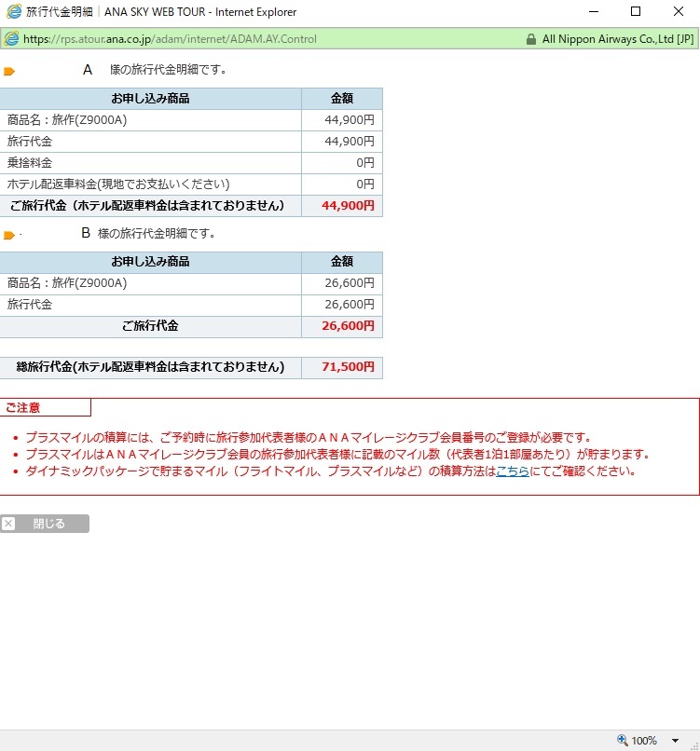Click the zoom magnifier icon in status bar
700x751 pixels.
[x=623, y=741]
